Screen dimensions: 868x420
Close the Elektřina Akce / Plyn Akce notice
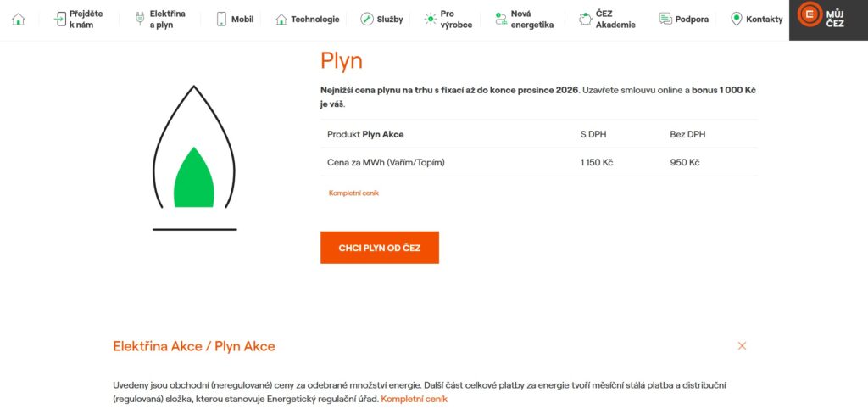click(742, 345)
